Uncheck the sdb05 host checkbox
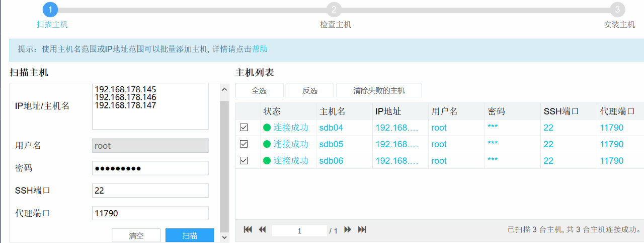Viewport: 644px width, 243px height. [244, 144]
